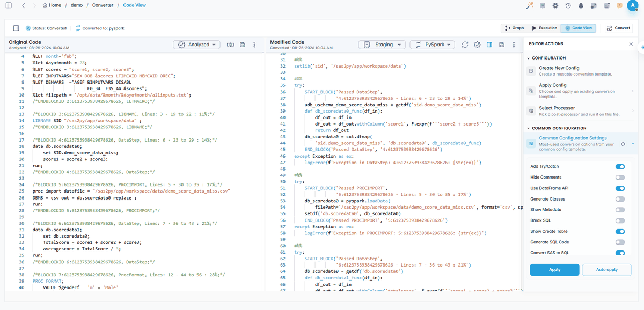
Task: Open the message card icon with dot
Action: click(x=606, y=5)
